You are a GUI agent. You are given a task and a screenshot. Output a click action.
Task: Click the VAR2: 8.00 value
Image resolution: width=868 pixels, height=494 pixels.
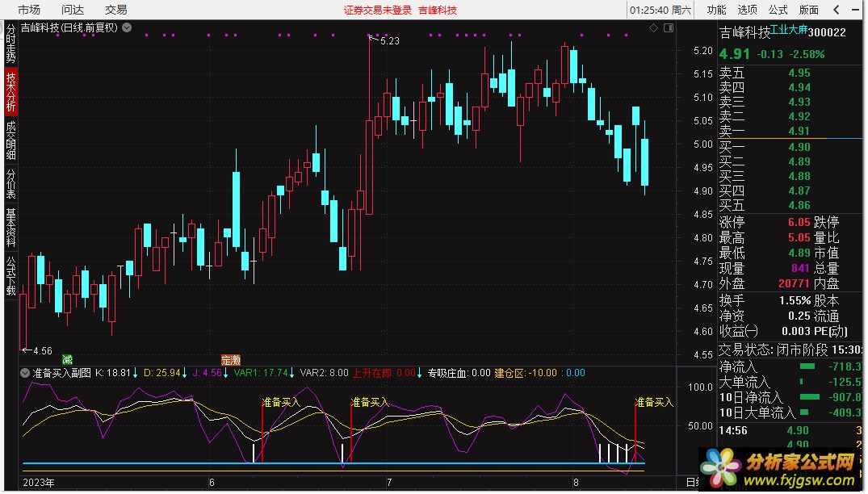[x=325, y=374]
